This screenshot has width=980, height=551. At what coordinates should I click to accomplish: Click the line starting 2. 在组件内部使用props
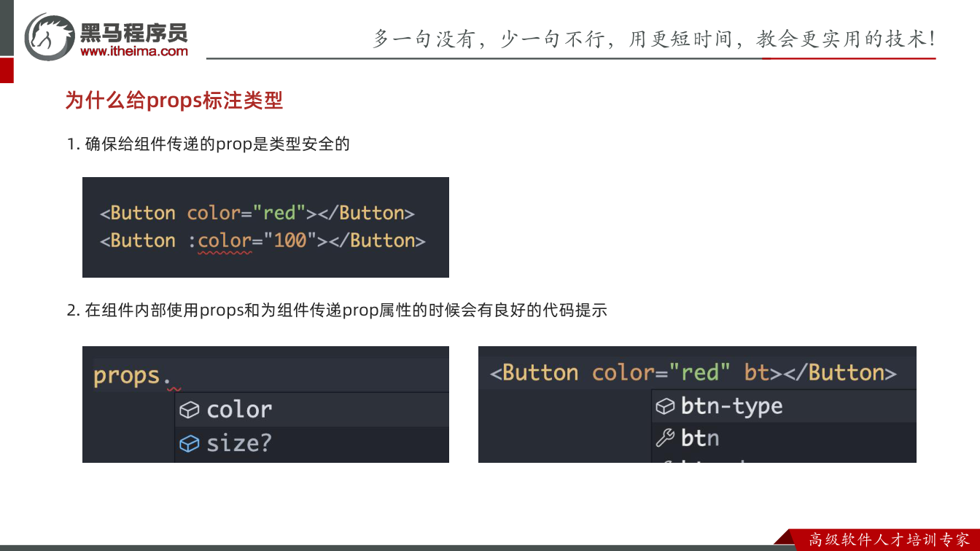coord(337,310)
